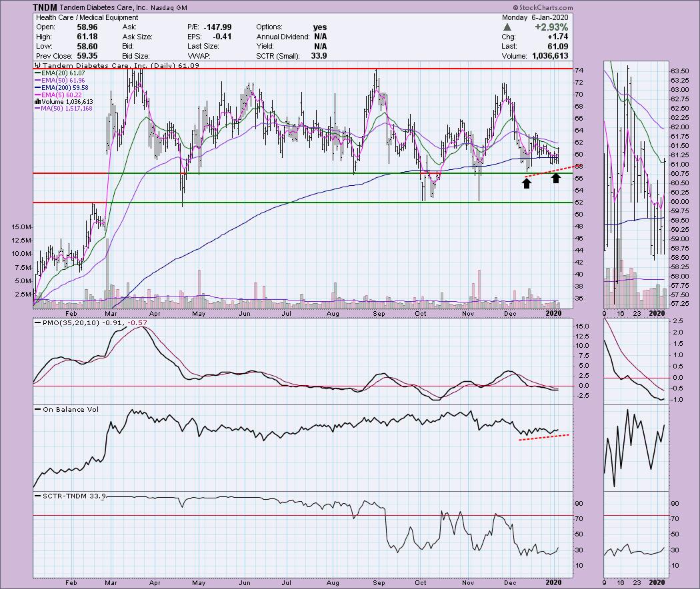700x589 pixels.
Task: Click the MA(50) 1,517,168 legend entry
Action: 63,109
